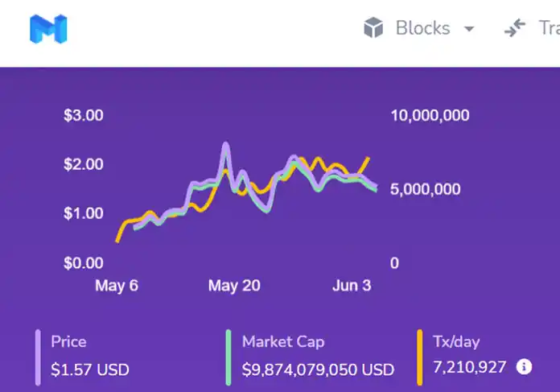The width and height of the screenshot is (560, 392).
Task: Click the Price label
Action: tap(68, 342)
